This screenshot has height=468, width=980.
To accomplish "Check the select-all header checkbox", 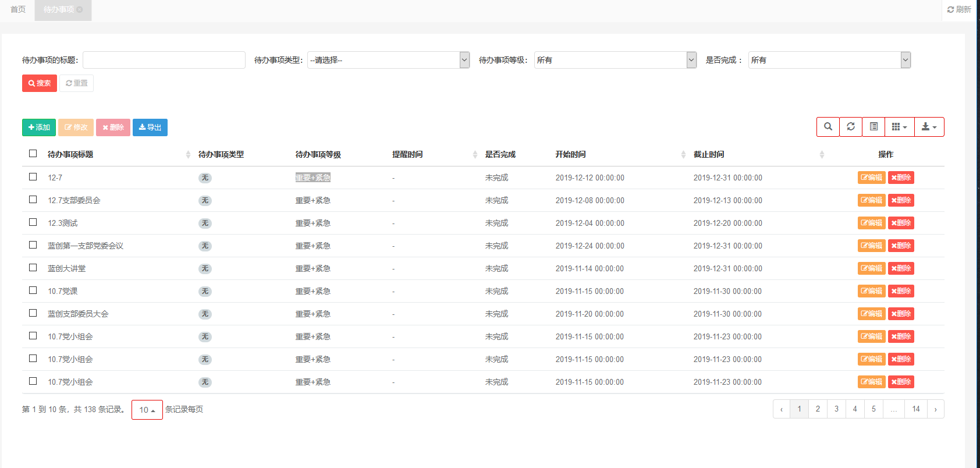I will 33,154.
